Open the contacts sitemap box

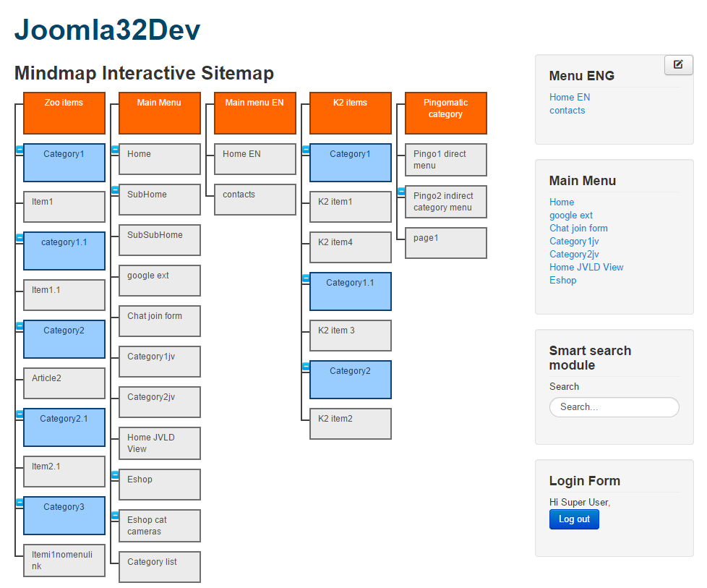tap(255, 200)
